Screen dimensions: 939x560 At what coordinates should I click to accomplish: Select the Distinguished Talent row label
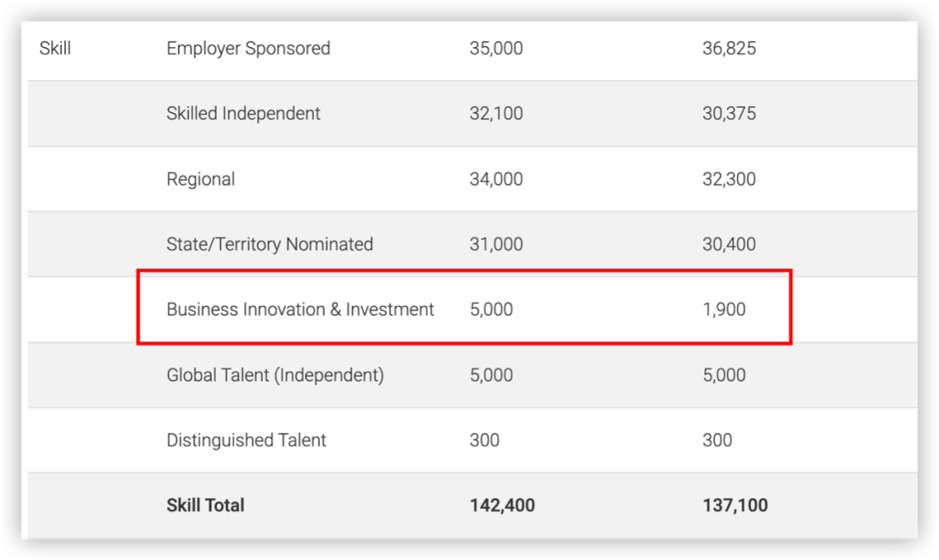(x=246, y=440)
